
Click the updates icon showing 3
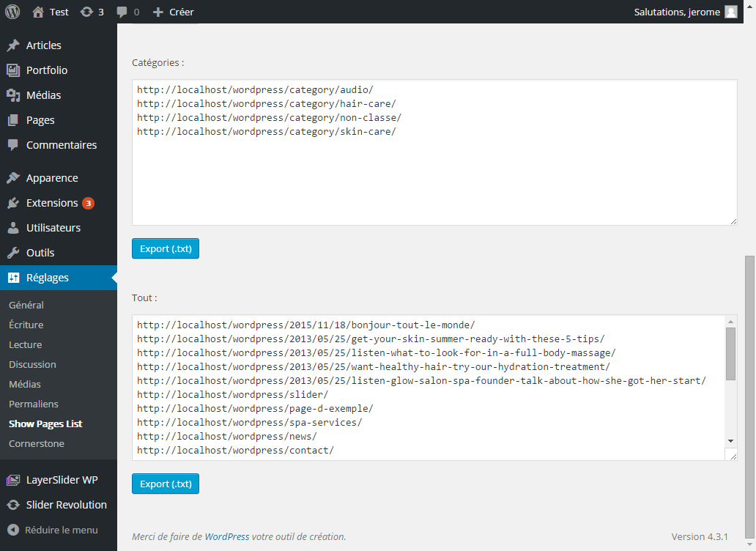coord(87,12)
